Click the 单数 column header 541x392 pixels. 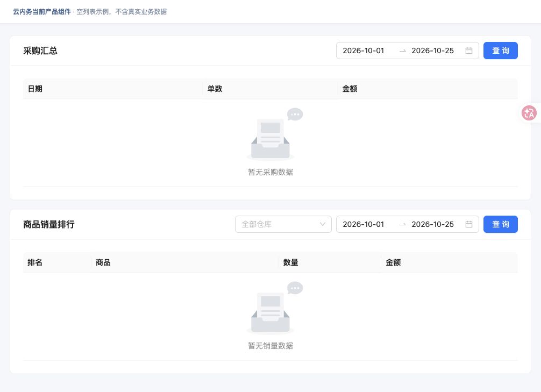(x=270, y=89)
